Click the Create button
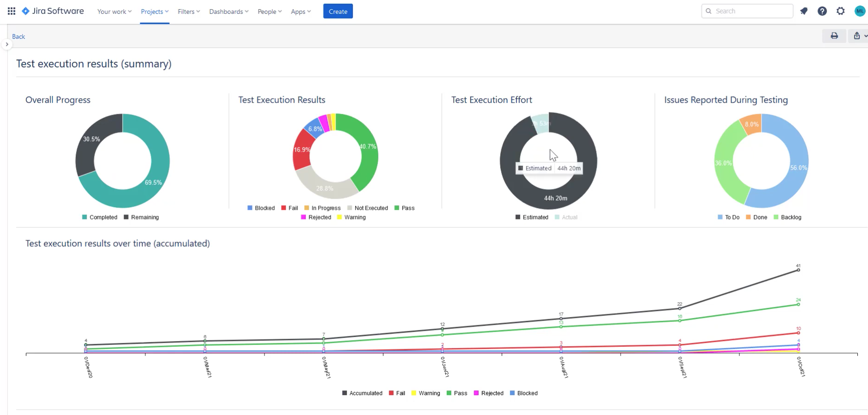 tap(338, 12)
